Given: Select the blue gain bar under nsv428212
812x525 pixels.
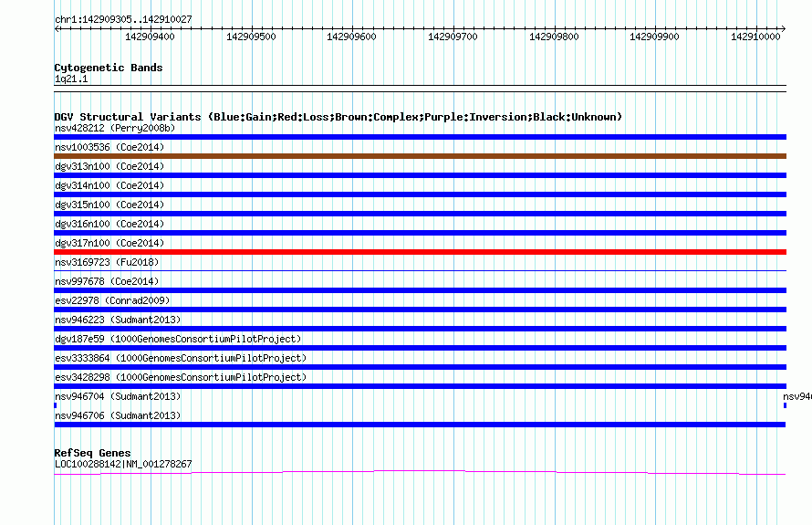Looking at the screenshot, I should (420, 137).
